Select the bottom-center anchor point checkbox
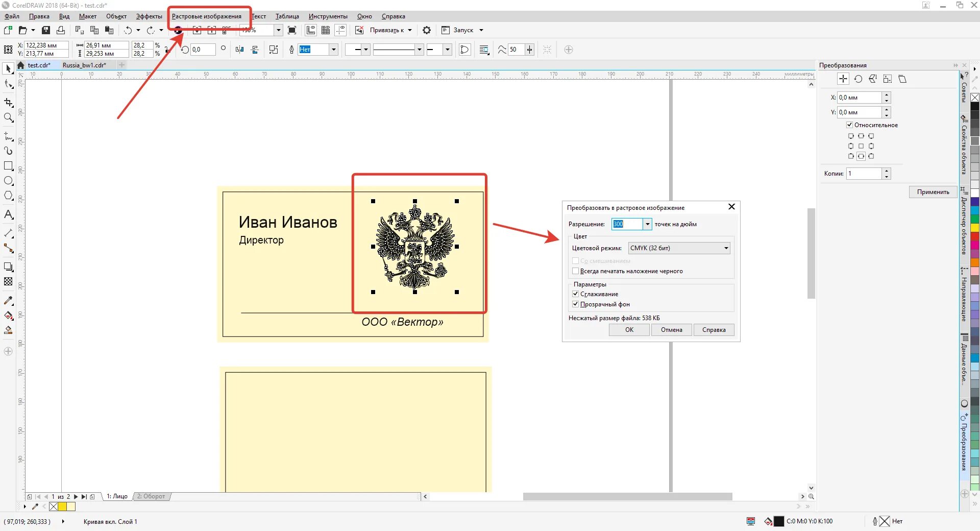 tap(861, 156)
